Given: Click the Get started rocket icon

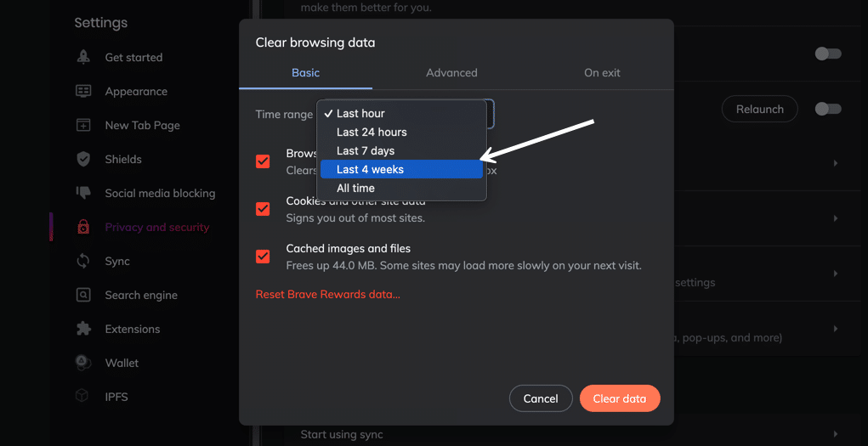Looking at the screenshot, I should click(x=83, y=58).
